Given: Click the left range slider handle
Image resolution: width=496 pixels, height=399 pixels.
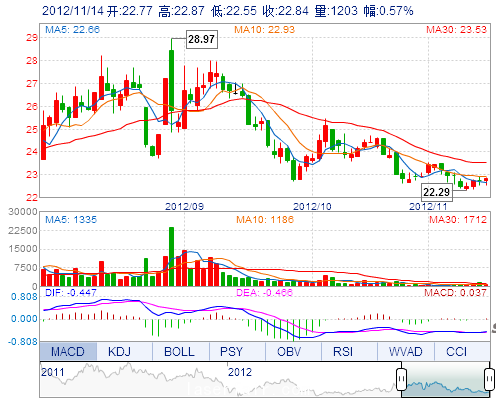Looking at the screenshot, I should [401, 379].
